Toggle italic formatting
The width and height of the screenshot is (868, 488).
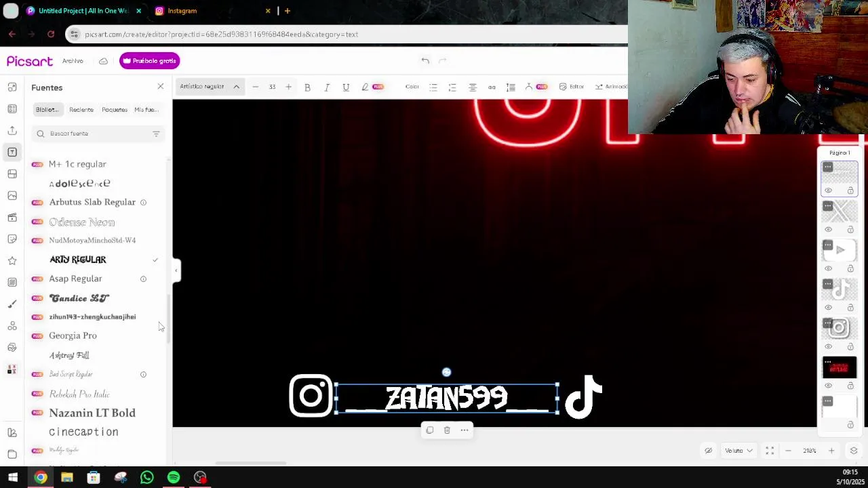[x=326, y=87]
